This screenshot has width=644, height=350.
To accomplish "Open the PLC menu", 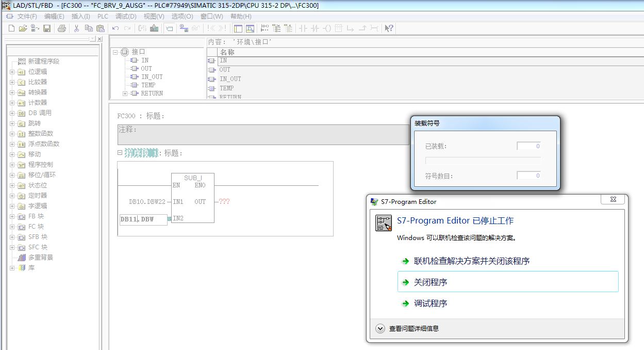I will [103, 17].
